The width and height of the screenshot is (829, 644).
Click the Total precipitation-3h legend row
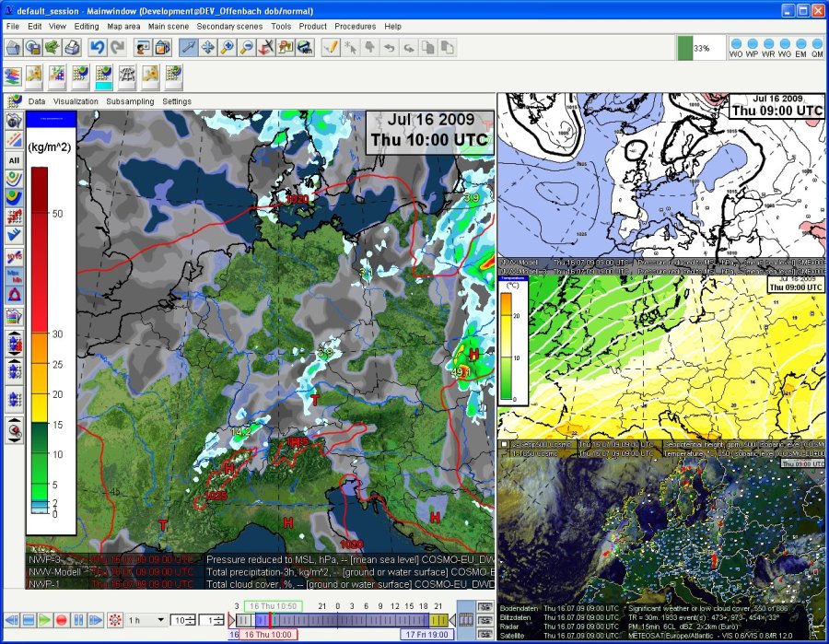point(260,571)
